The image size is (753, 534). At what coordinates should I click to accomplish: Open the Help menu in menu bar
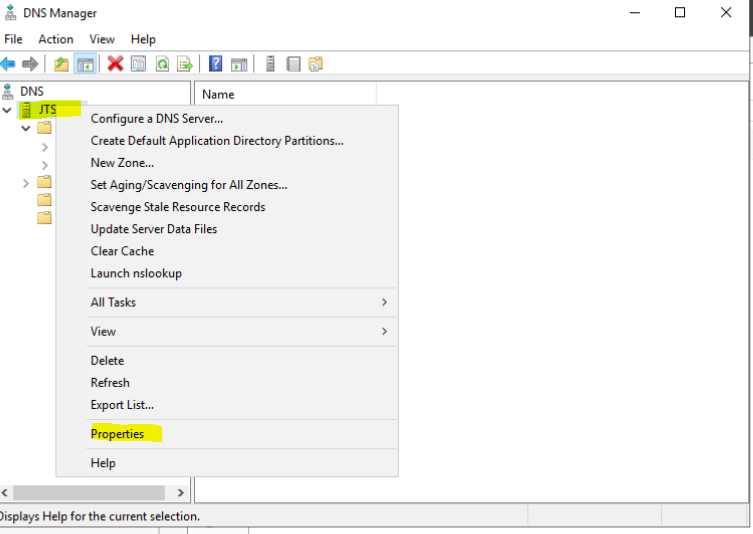[143, 39]
